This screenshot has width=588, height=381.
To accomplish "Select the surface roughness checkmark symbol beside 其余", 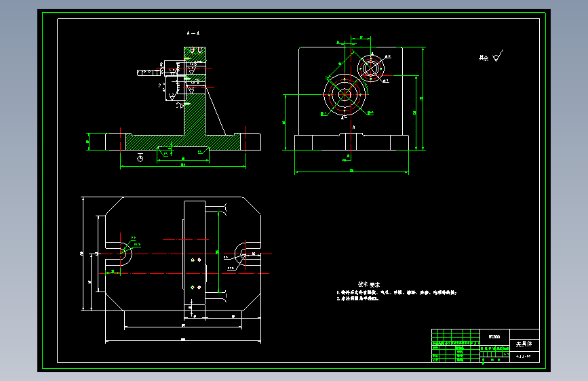I will pos(498,56).
